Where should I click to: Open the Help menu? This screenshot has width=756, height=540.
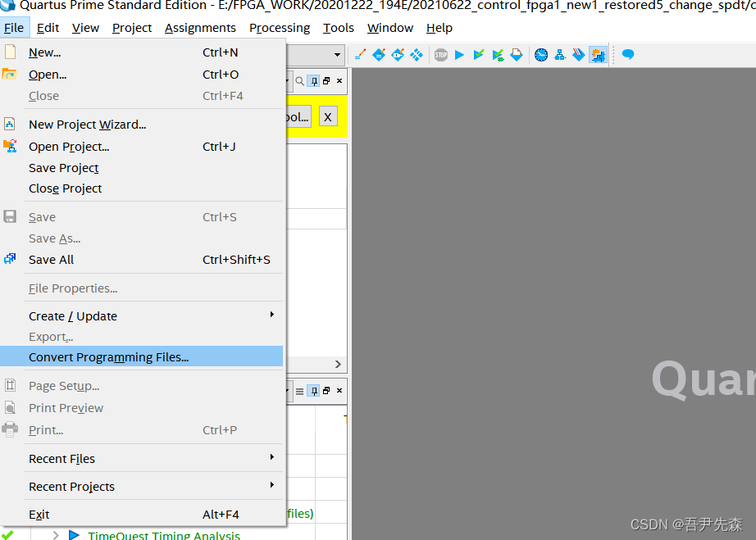[x=439, y=28]
